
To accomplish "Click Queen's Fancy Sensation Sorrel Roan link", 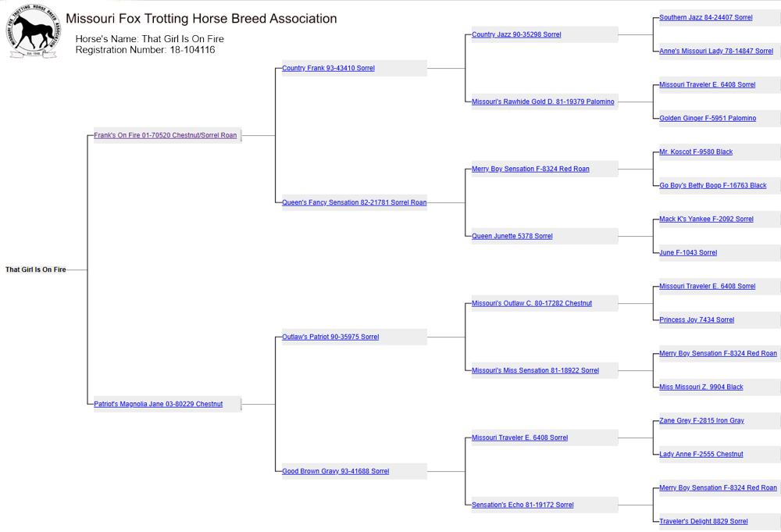I will pyautogui.click(x=354, y=202).
